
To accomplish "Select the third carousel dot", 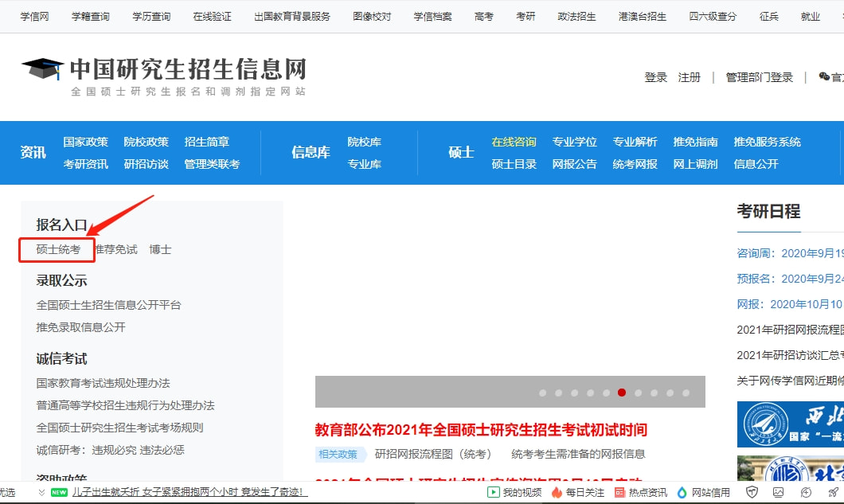I will [x=574, y=393].
